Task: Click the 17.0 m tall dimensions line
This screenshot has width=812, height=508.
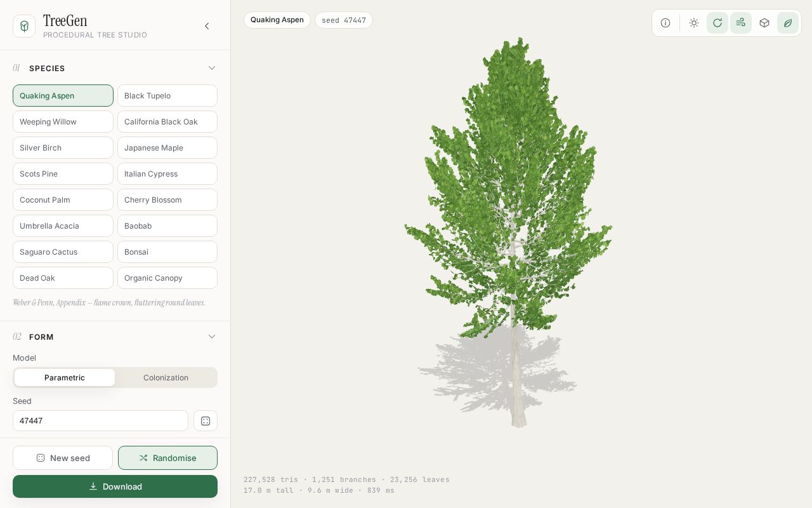Action: coord(319,490)
